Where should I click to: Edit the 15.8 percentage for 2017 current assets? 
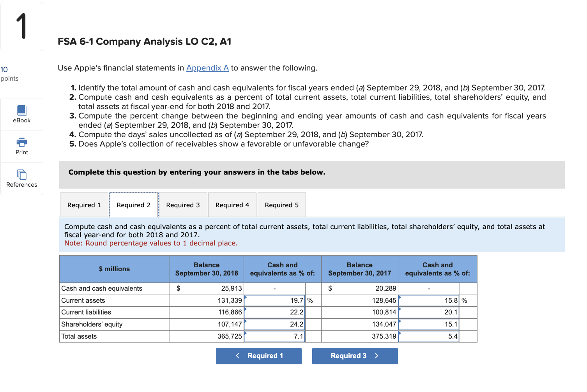(428, 300)
